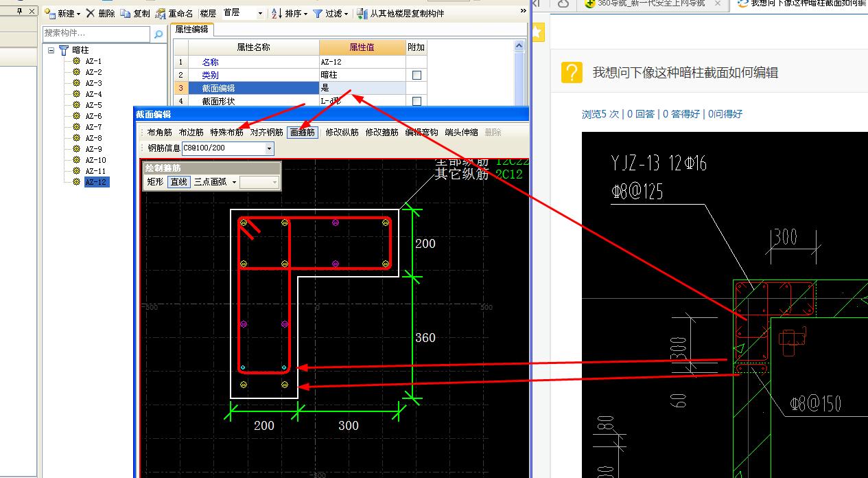This screenshot has height=478, width=868.
Task: Select AZ-6 in the component tree
Action: 93,116
